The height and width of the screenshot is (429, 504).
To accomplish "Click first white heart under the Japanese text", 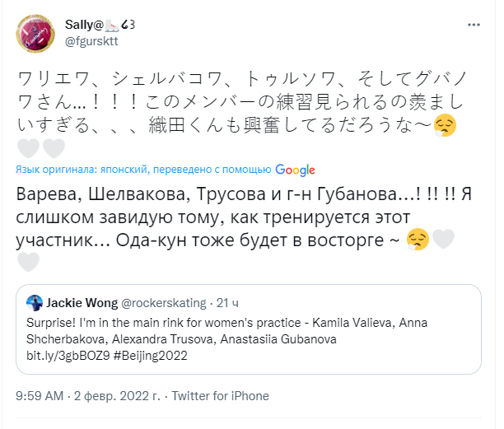I will point(28,149).
